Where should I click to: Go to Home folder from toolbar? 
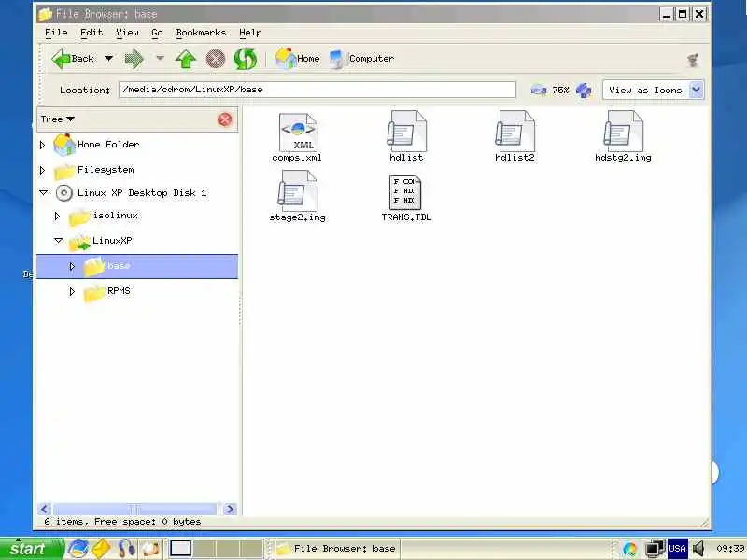tap(297, 59)
